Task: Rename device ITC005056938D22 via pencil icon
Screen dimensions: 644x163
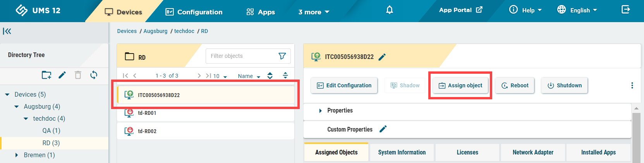Action: 382,57
